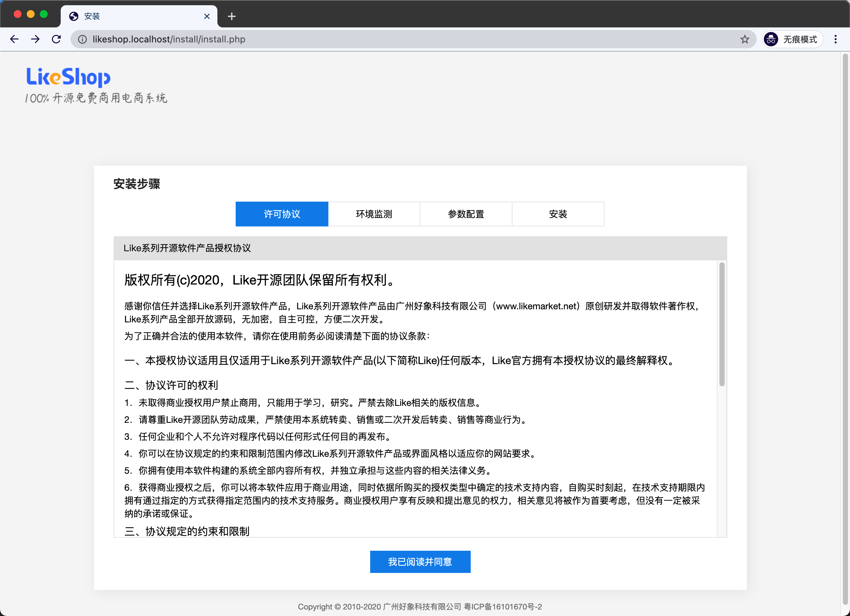
Task: Open the 无痕模式 incognito profile button
Action: coord(793,39)
